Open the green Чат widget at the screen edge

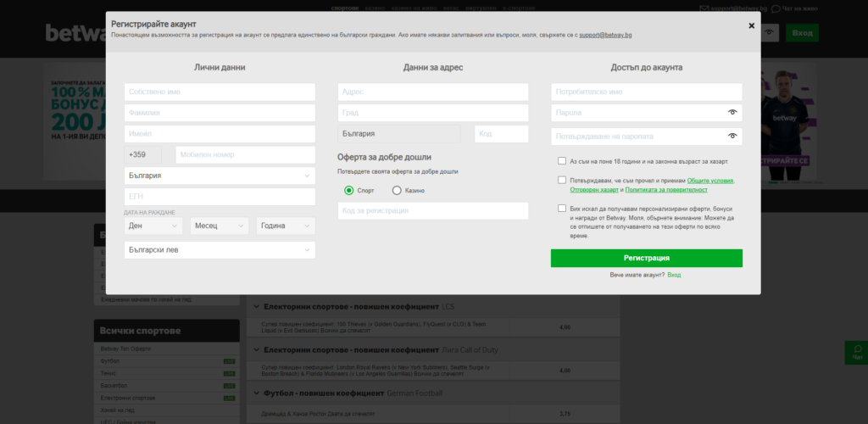point(858,353)
